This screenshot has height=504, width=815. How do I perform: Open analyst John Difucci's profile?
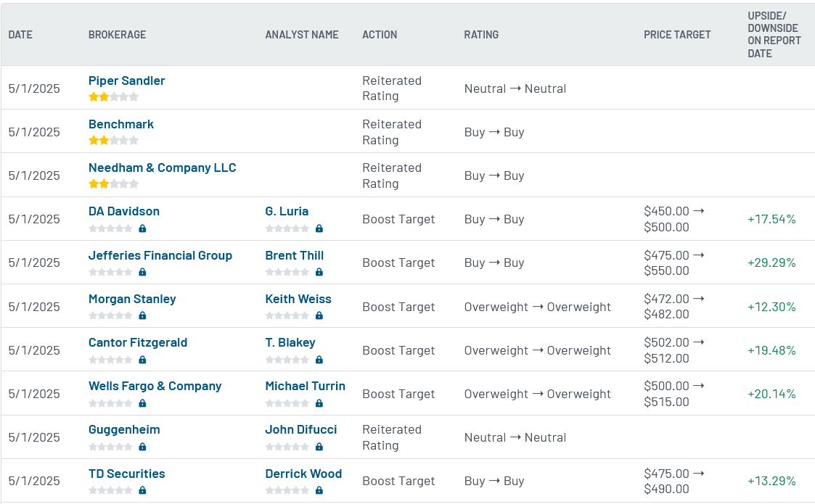(301, 430)
